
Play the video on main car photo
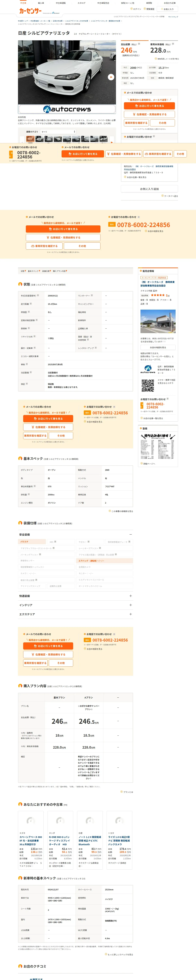[x=111, y=77]
